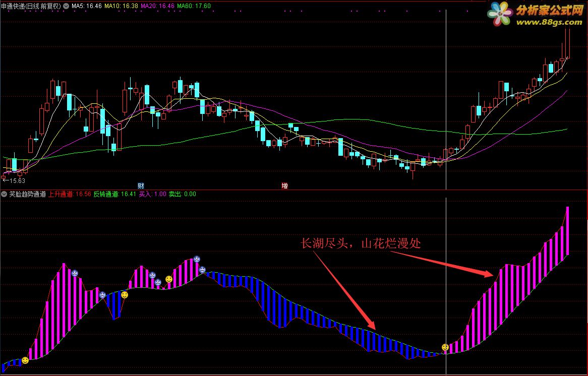Click the red 增 marker below the candles
The height and width of the screenshot is (376, 588).
(x=285, y=185)
